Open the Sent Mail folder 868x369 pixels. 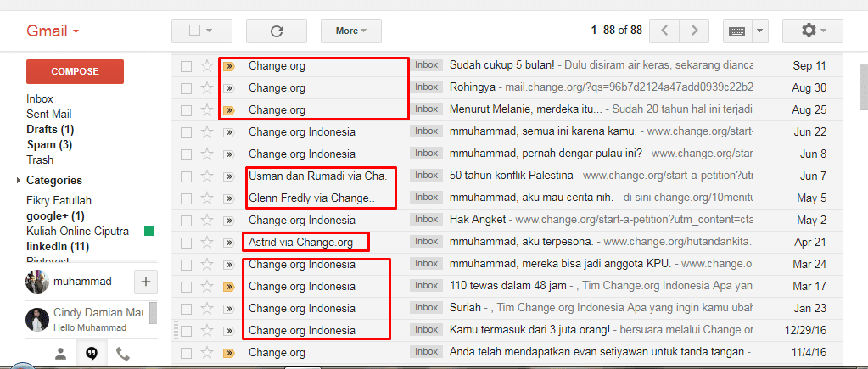pos(48,115)
